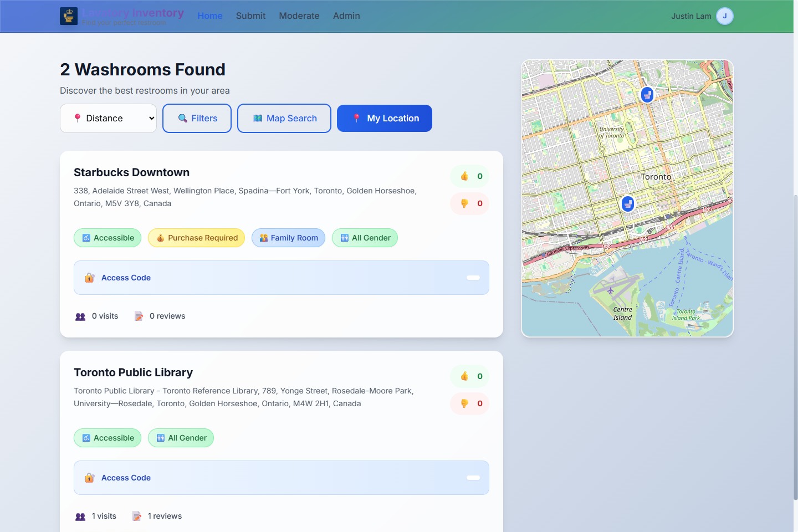Click Starbucks reviews notepad icon
The width and height of the screenshot is (798, 532).
coord(139,316)
